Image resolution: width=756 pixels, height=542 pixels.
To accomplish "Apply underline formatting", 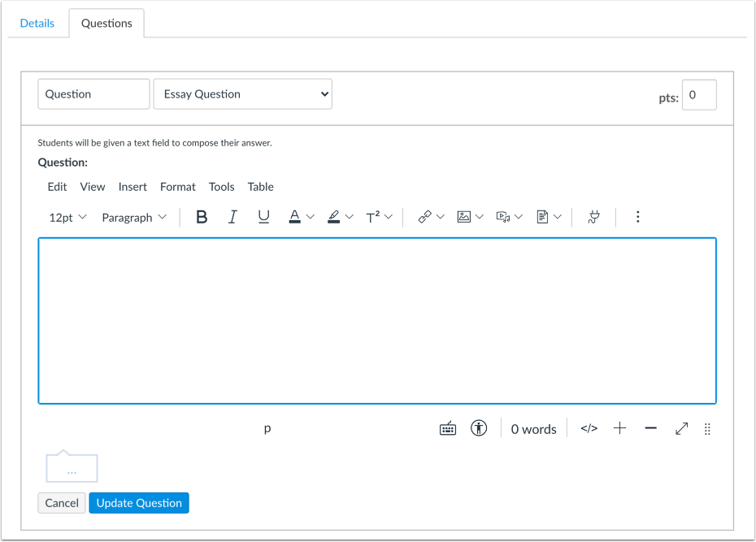I will 263,216.
